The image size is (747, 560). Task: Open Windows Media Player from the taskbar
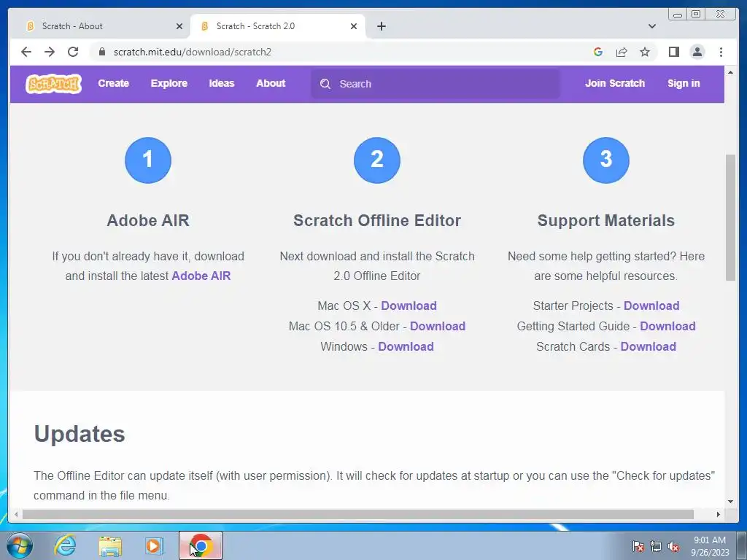pos(154,546)
